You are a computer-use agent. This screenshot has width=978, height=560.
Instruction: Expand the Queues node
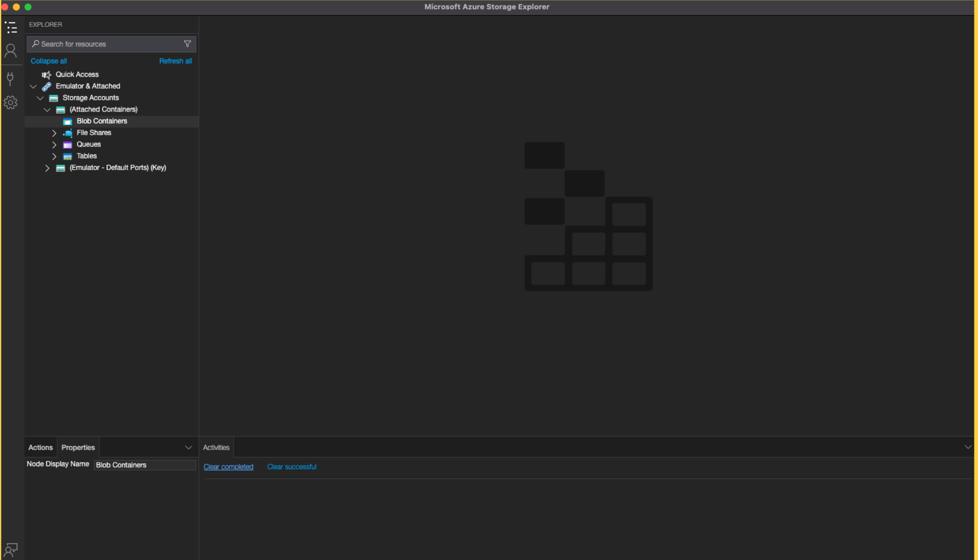[x=54, y=144]
